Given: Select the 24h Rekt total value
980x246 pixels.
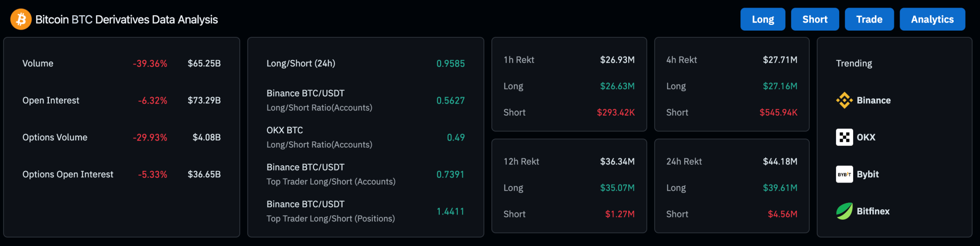Looking at the screenshot, I should 780,161.
